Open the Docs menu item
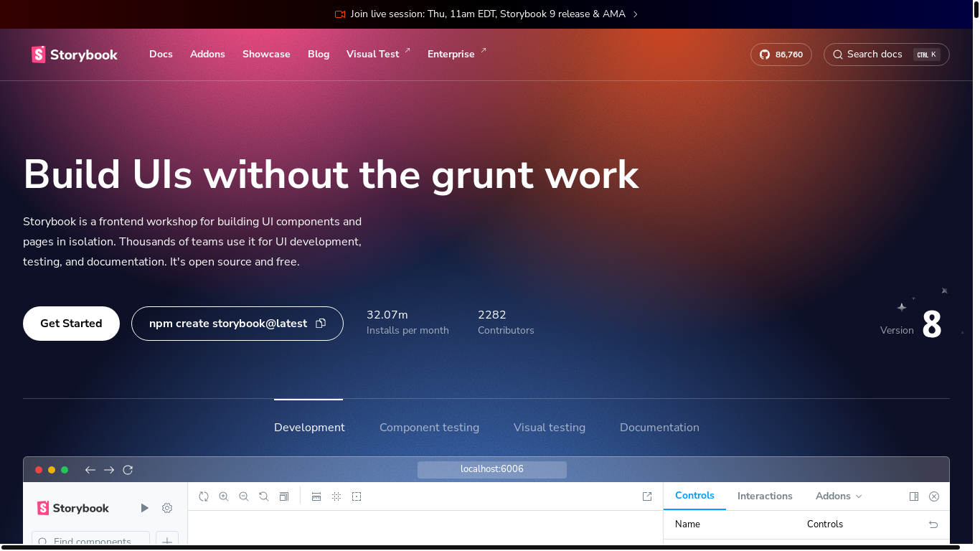This screenshot has height=551, width=980. click(161, 55)
